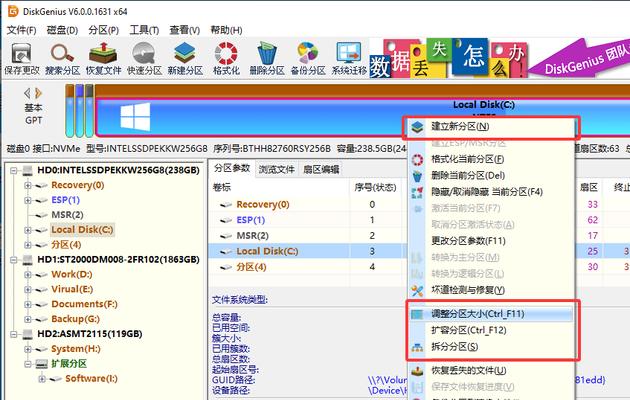The width and height of the screenshot is (630, 400).
Task: Open the Partition (分区) menu
Action: click(x=104, y=30)
